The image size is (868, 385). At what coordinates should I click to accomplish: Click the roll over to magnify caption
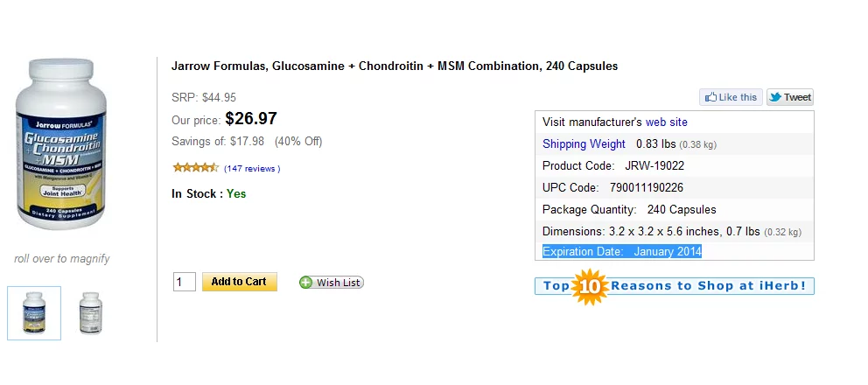(x=61, y=258)
